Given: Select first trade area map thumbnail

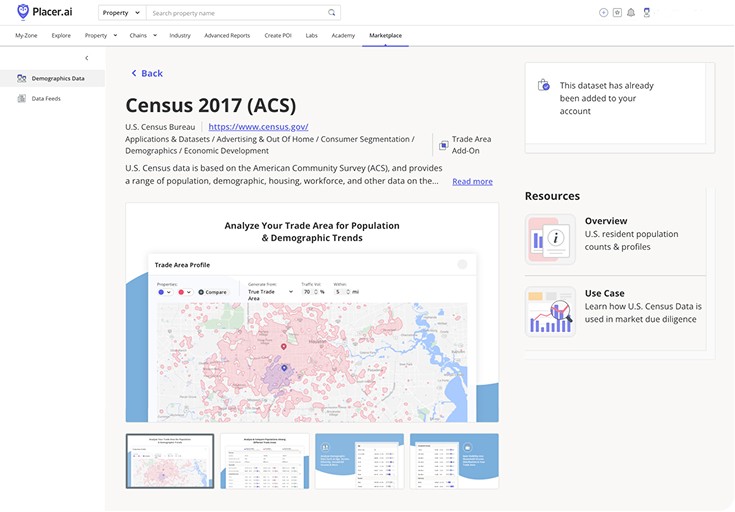Looking at the screenshot, I should [170, 461].
